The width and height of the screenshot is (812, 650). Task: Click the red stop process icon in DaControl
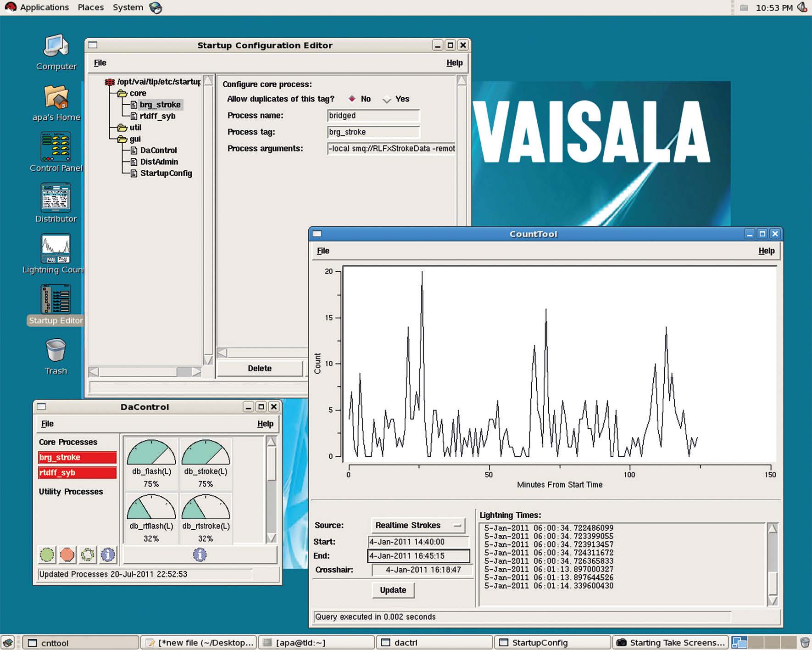click(x=67, y=555)
